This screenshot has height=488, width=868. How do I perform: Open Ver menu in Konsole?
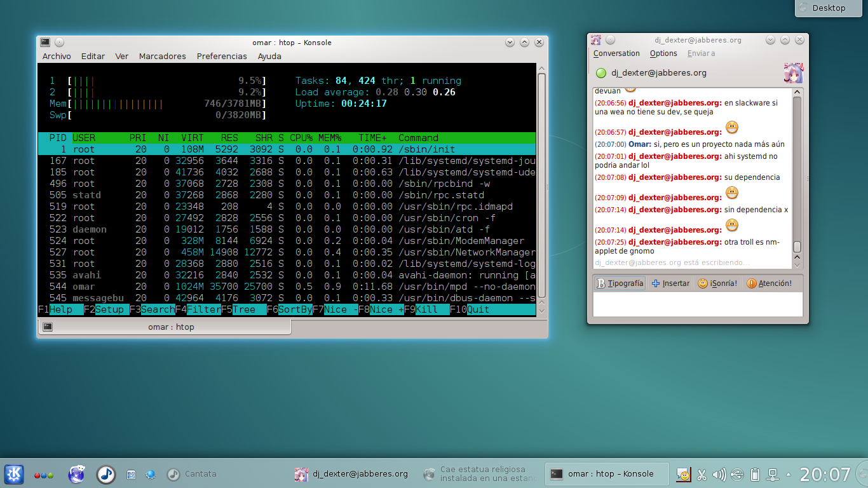[122, 56]
